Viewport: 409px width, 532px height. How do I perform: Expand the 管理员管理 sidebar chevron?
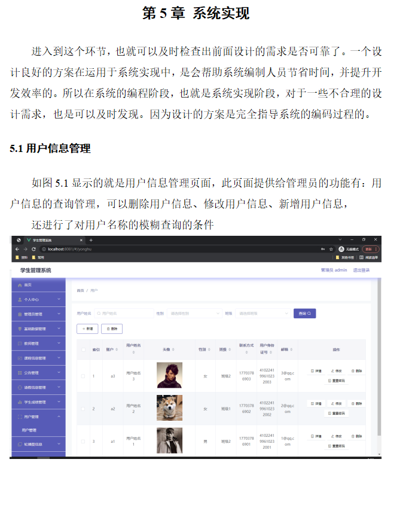coord(59,314)
